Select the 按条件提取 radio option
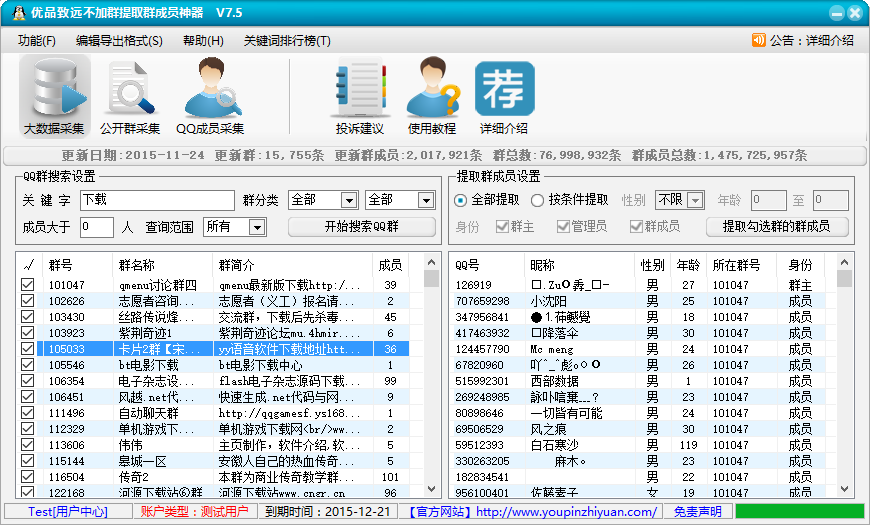870x525 pixels. [538, 200]
